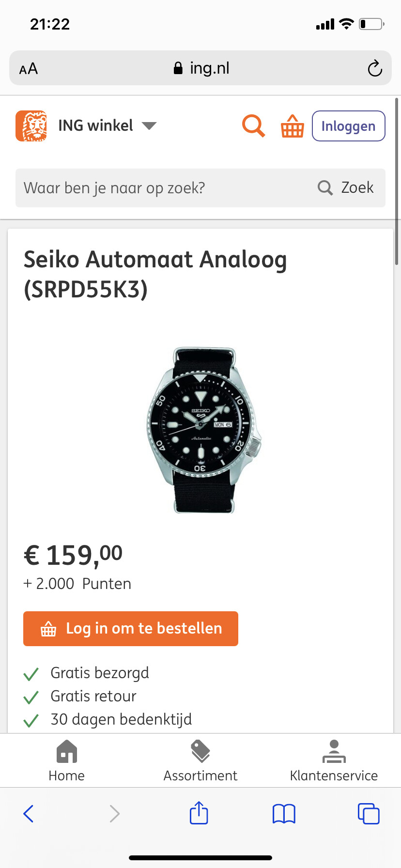
Task: Open the Assortiment tab
Action: click(200, 761)
